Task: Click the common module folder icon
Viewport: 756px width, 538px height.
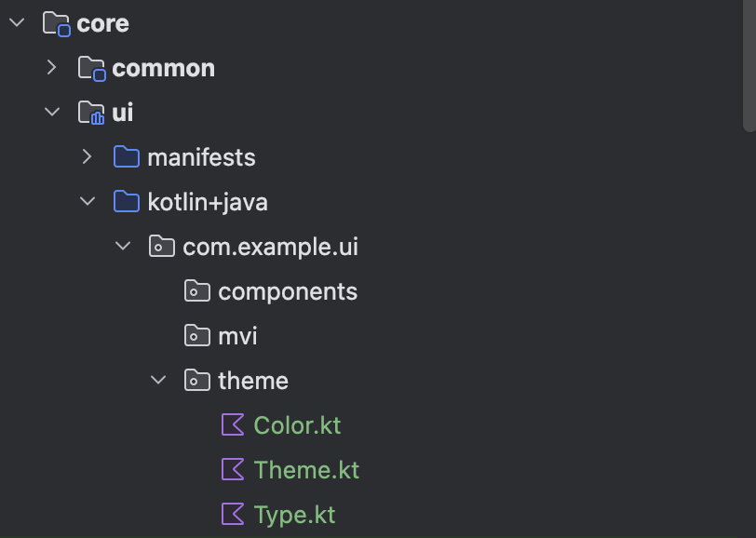Action: click(91, 68)
